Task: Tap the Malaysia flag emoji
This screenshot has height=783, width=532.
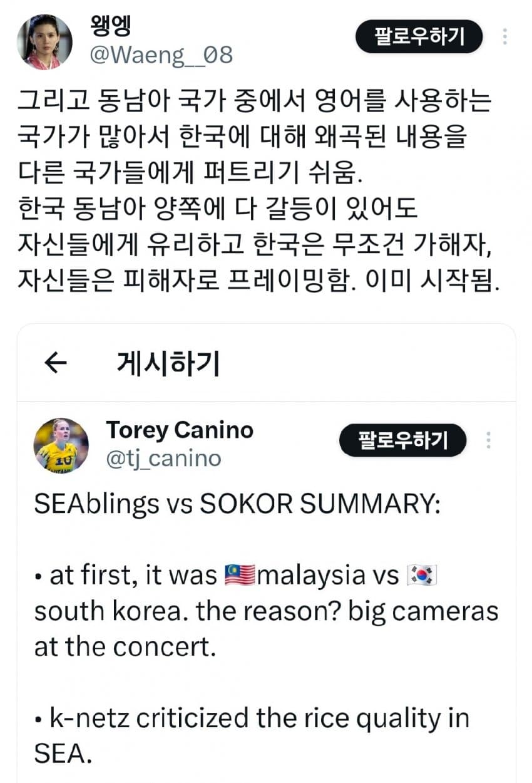Action: point(238,575)
